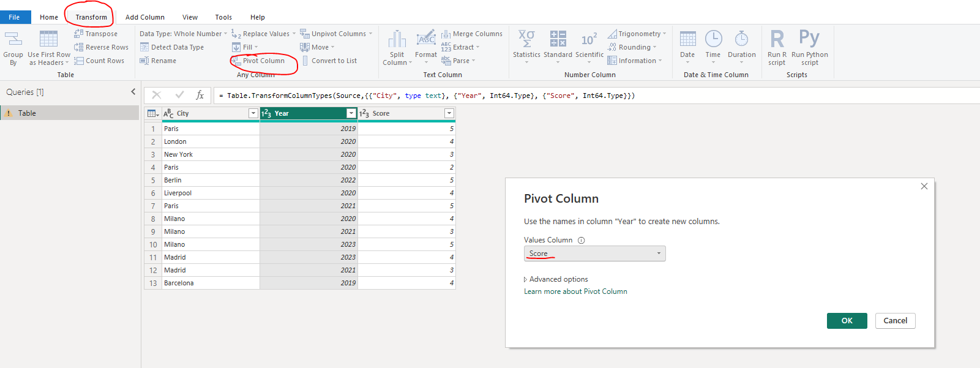Select the Year column header
This screenshot has width=980, height=368.
(309, 113)
